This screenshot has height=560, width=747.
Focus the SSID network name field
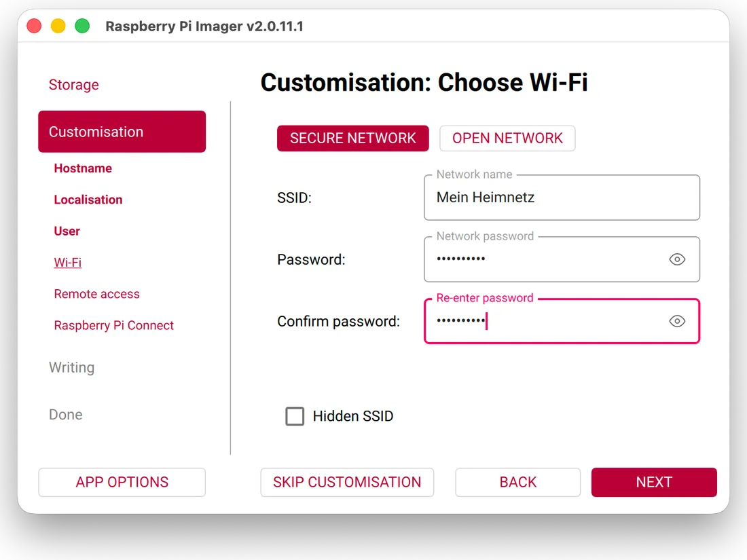coord(562,198)
